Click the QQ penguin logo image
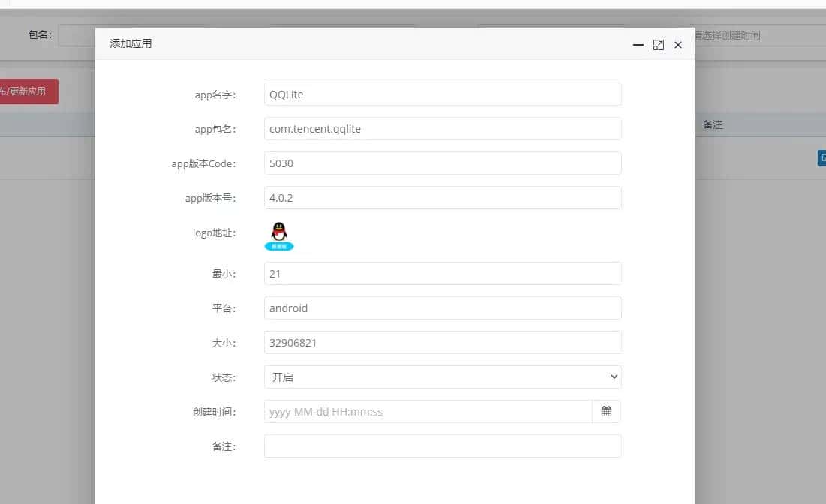The width and height of the screenshot is (826, 504). coord(279,235)
